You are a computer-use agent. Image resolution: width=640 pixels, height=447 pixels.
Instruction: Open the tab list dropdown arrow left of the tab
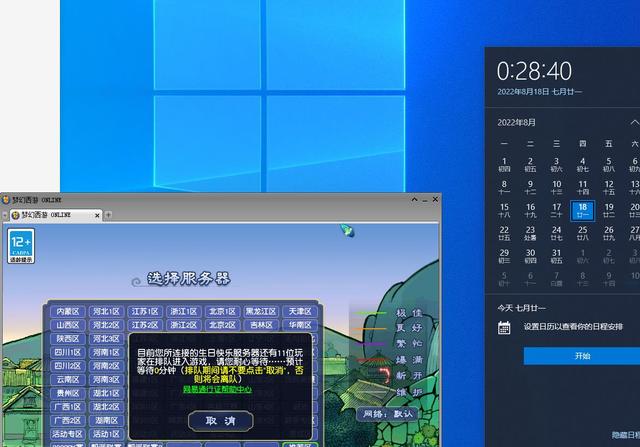tap(5, 215)
